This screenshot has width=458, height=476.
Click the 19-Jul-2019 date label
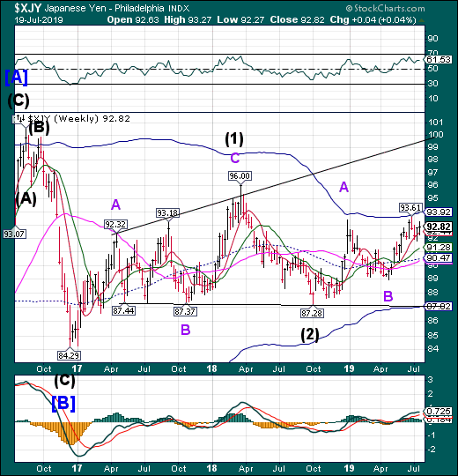coord(39,20)
